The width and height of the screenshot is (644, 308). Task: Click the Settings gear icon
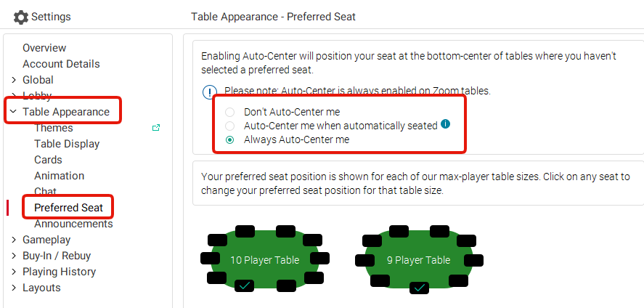pyautogui.click(x=21, y=17)
